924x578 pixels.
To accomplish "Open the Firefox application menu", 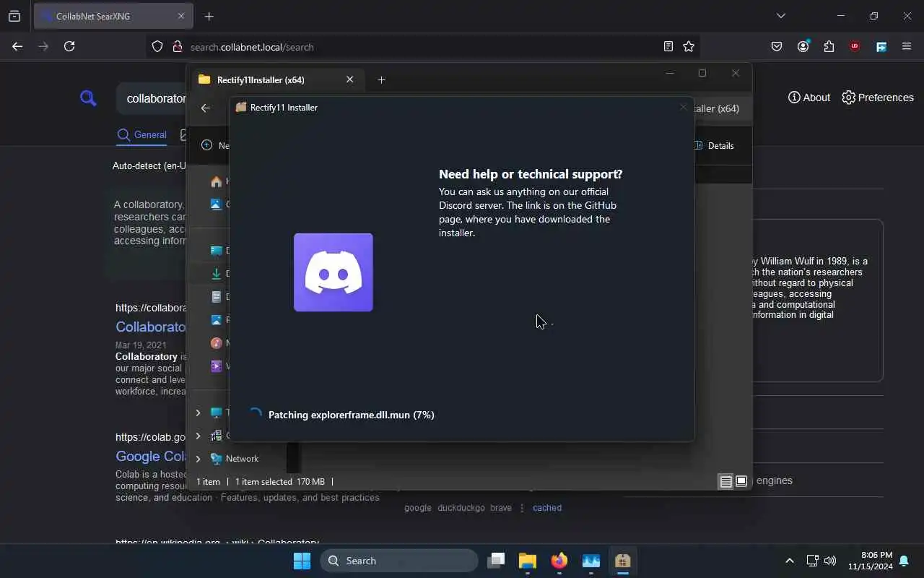I will tap(907, 46).
